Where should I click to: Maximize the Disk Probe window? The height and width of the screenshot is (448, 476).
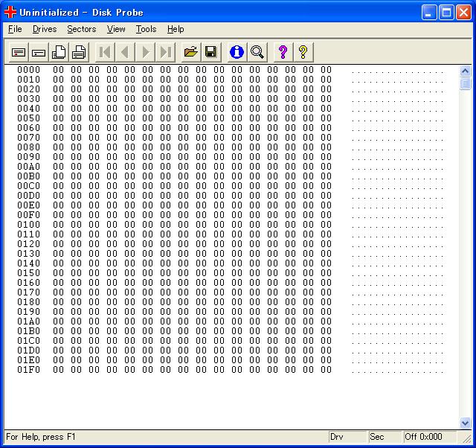(x=446, y=13)
